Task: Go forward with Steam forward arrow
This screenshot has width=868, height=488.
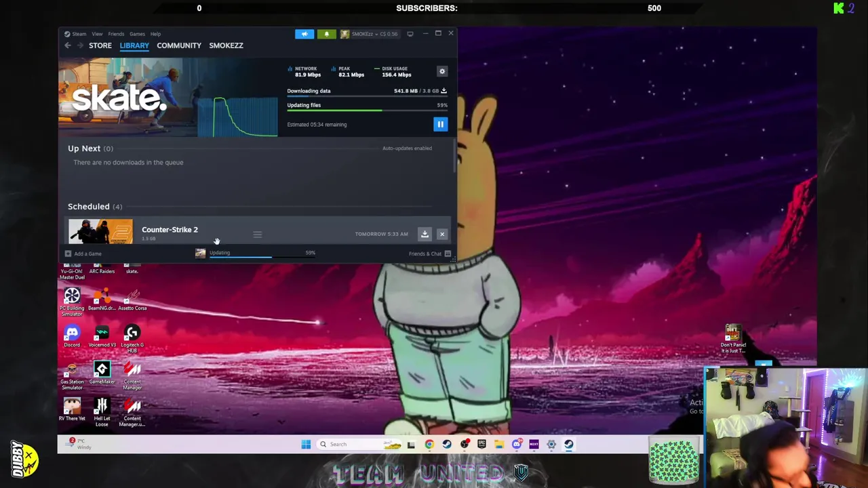Action: coord(80,45)
